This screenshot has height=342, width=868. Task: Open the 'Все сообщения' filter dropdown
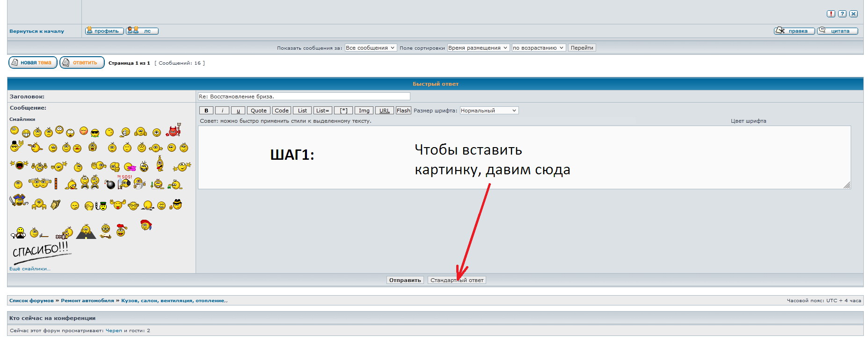371,48
